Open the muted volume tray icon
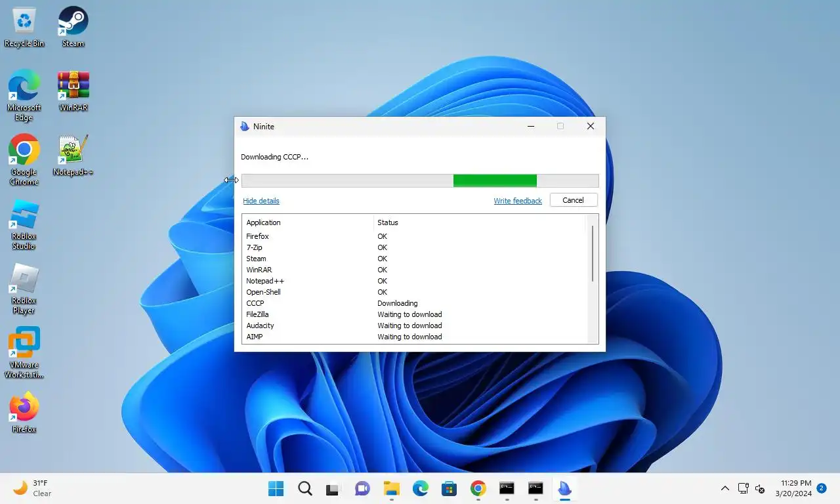Image resolution: width=840 pixels, height=504 pixels. 760,488
